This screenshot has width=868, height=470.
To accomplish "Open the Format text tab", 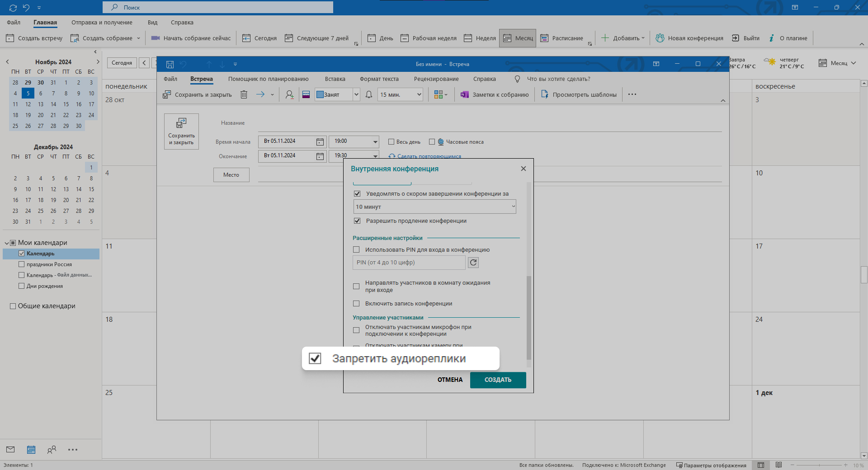I will (379, 79).
